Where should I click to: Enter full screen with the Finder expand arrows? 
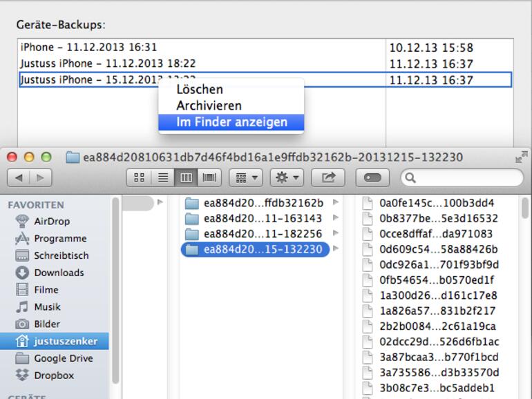(521, 157)
